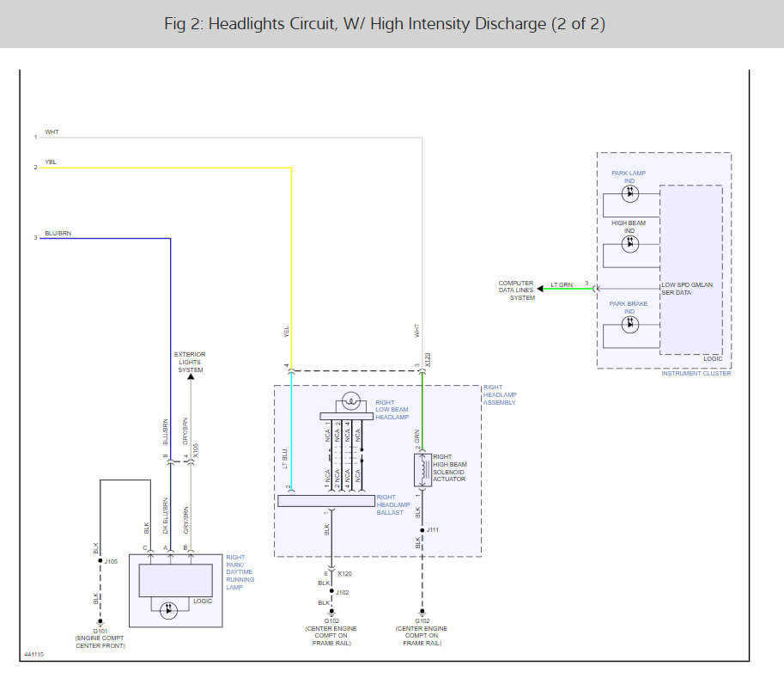Click the 'HIGH BEAM IND' label

pyautogui.click(x=629, y=227)
